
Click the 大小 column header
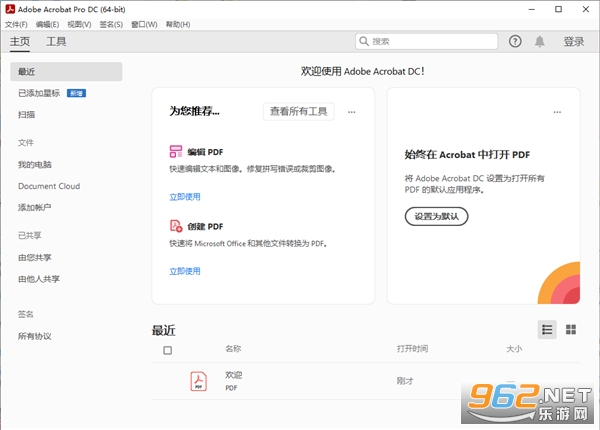[x=514, y=349]
